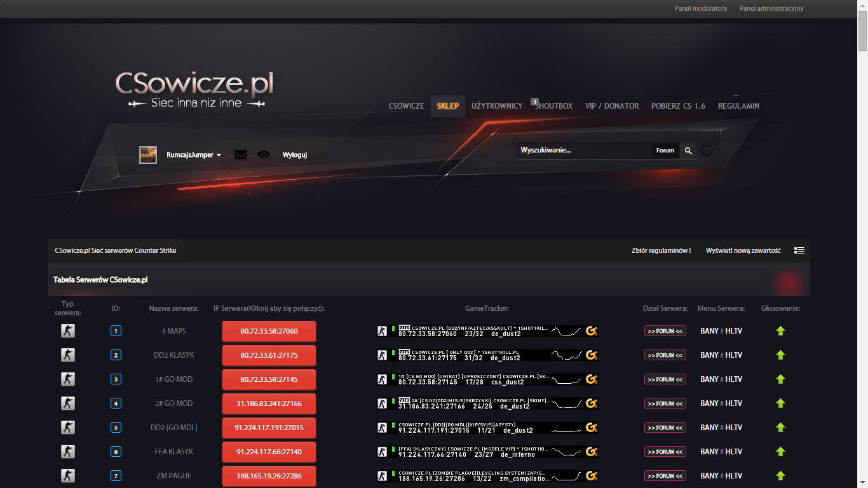Open the >> FORUM << button for FFA KLASYK

coord(665,452)
